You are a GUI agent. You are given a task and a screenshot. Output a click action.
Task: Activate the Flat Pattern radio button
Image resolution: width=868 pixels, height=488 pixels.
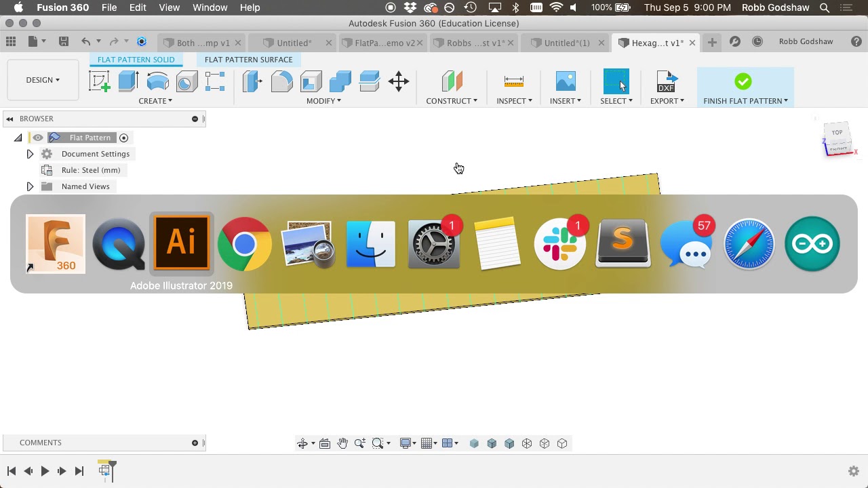[x=123, y=138]
